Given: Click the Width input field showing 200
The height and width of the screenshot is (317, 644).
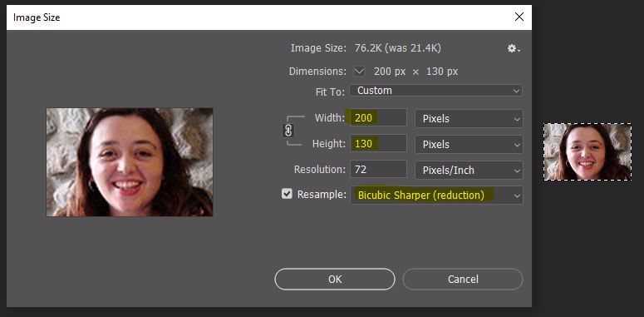Looking at the screenshot, I should (x=378, y=117).
